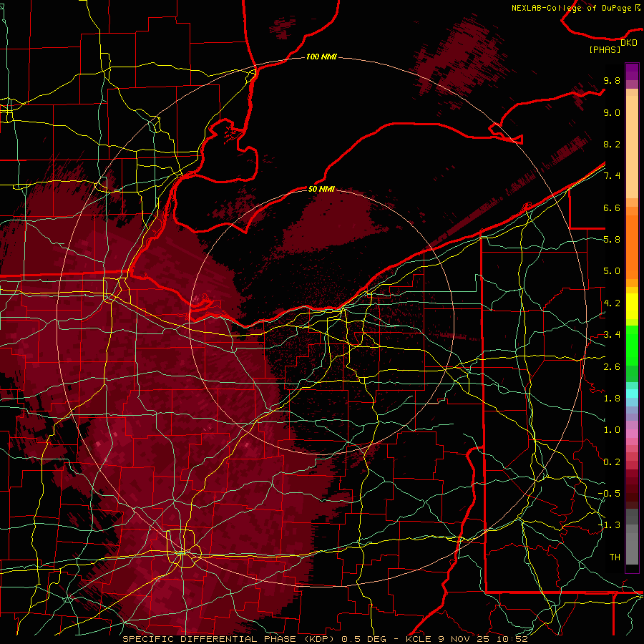Click the 1.8 scale value
Image resolution: width=644 pixels, height=644 pixels.
tap(612, 399)
